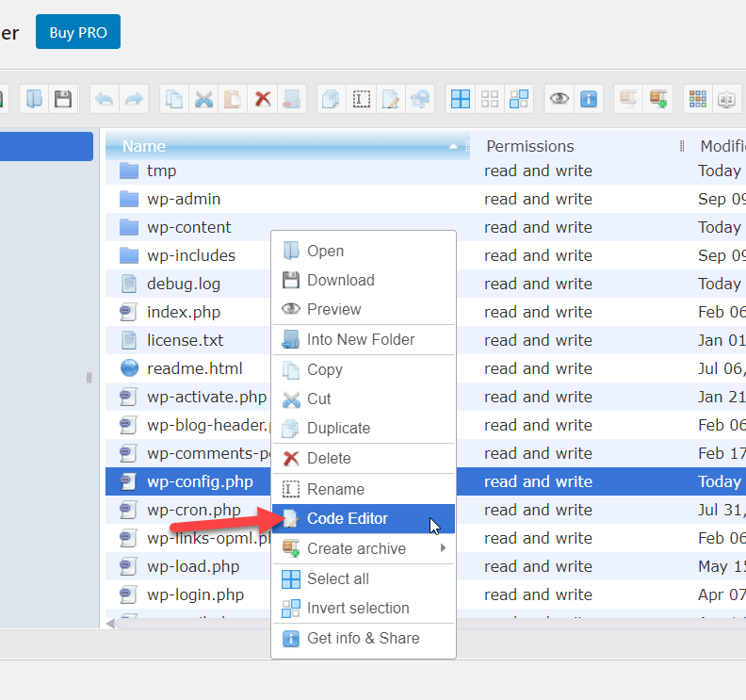Click the Create archive toolbar icon
The width and height of the screenshot is (746, 700).
click(658, 99)
